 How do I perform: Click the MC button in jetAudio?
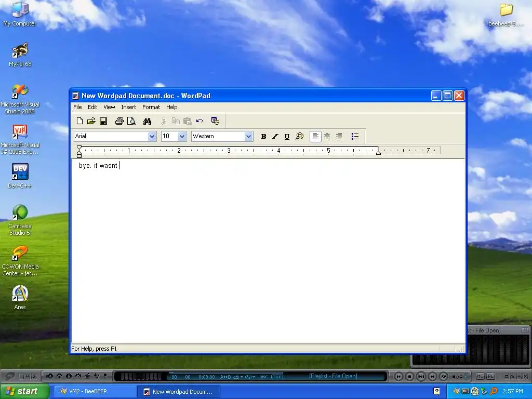coord(480,376)
